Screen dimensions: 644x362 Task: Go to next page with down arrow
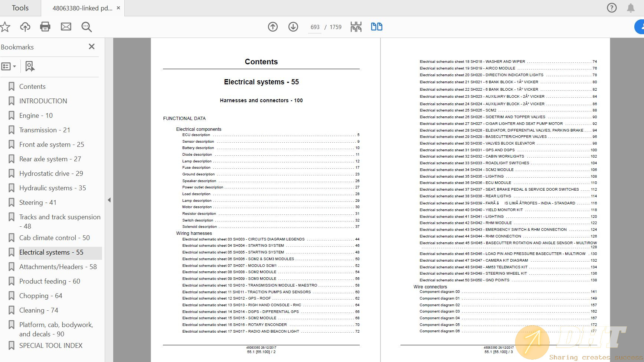[x=293, y=27]
